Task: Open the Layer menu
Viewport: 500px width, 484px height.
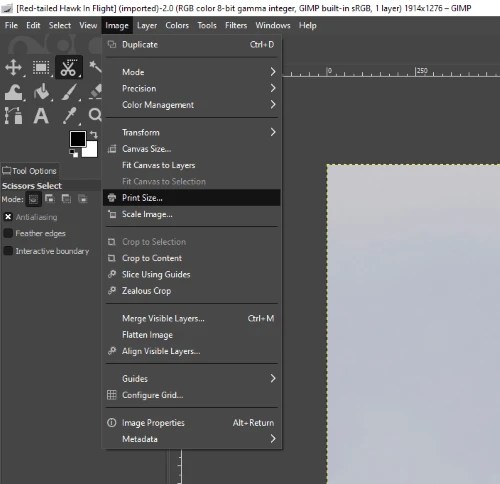Action: [x=147, y=25]
